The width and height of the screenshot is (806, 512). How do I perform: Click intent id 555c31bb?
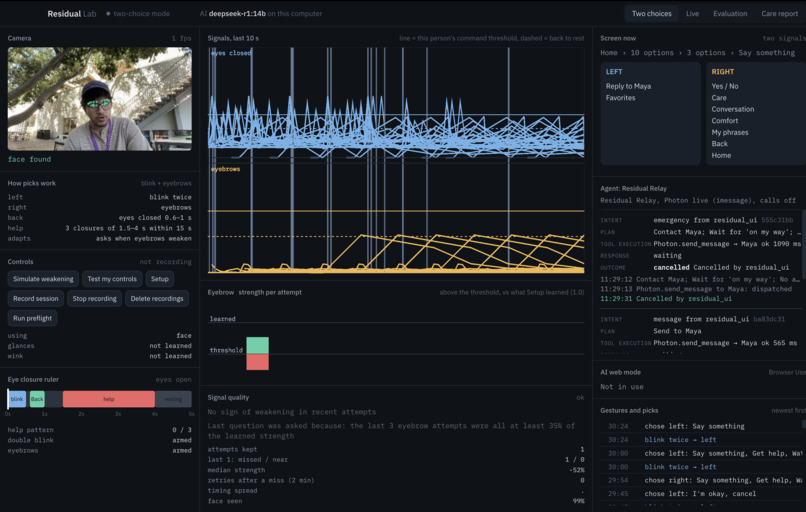point(777,220)
